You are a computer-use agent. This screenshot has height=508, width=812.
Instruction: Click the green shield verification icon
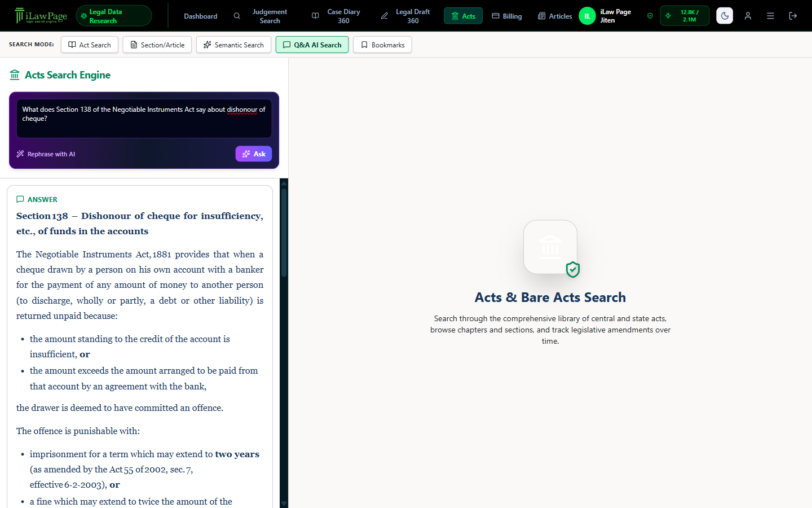tap(650, 16)
